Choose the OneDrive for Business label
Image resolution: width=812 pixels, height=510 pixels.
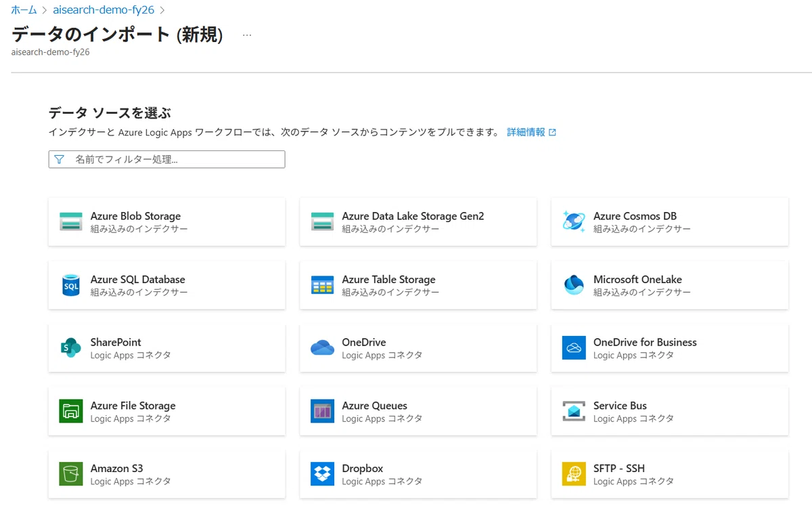coord(645,342)
